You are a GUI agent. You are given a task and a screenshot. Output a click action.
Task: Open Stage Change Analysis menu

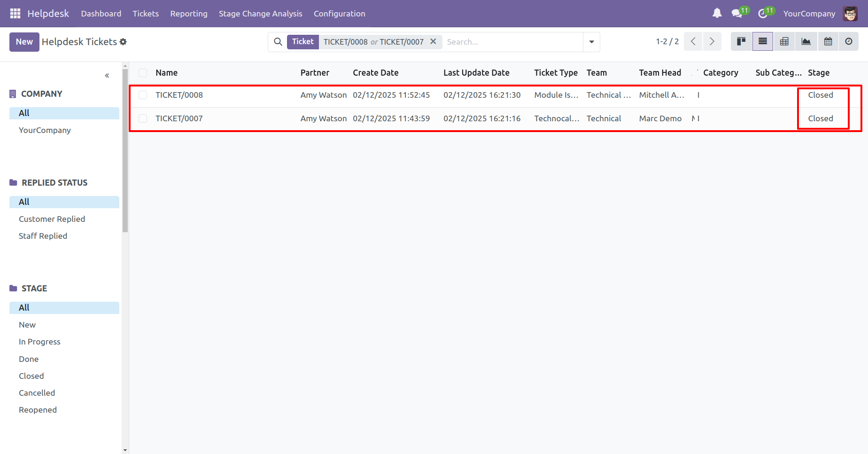pyautogui.click(x=261, y=14)
